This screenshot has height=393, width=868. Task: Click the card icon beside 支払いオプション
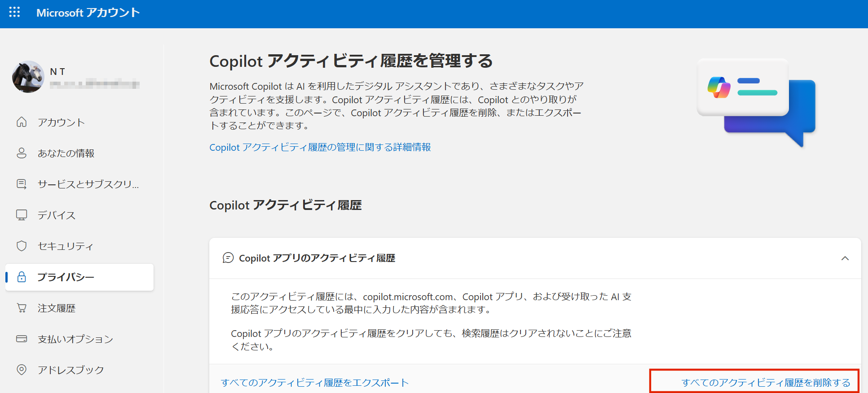tap(22, 339)
